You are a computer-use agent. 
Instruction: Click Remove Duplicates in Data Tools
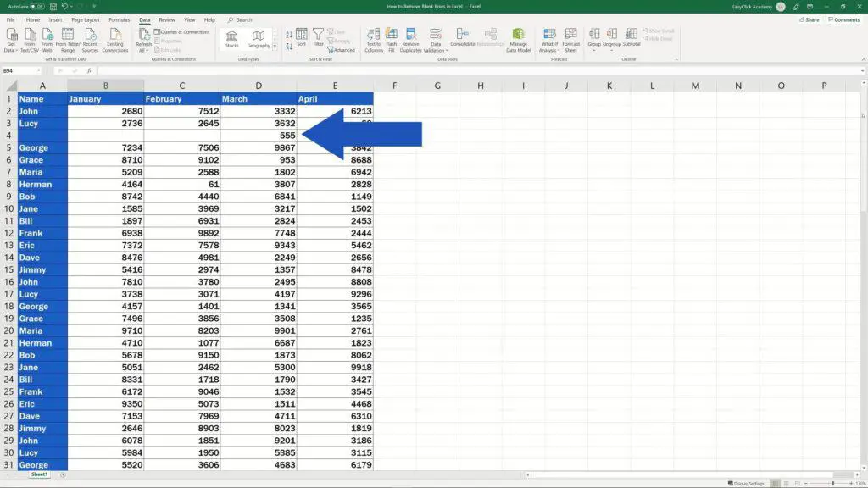click(x=410, y=40)
